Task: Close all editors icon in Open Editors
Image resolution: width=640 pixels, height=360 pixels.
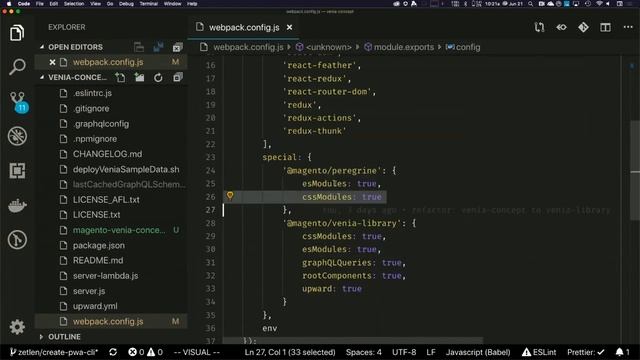Action: point(178,47)
